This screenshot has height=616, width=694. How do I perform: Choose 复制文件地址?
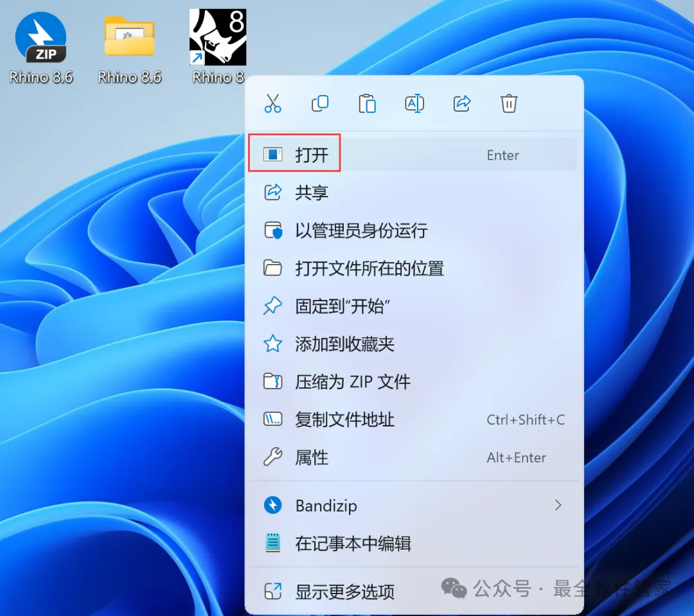tap(413, 419)
